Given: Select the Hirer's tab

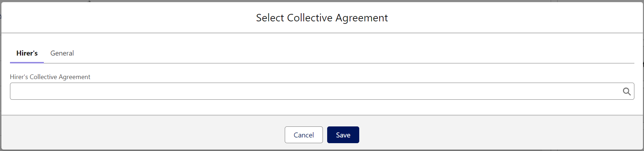Looking at the screenshot, I should pyautogui.click(x=27, y=53).
